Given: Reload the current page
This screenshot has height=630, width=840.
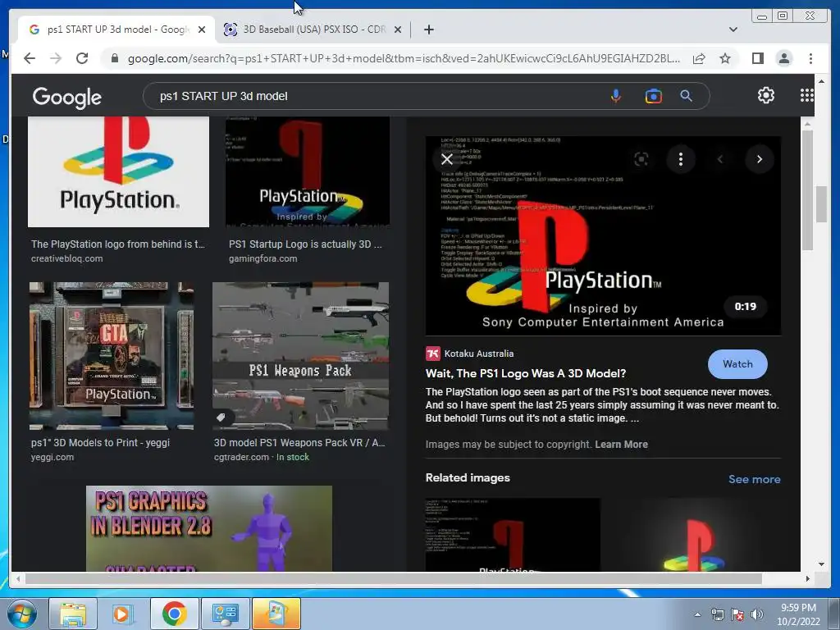Looking at the screenshot, I should pos(82,58).
